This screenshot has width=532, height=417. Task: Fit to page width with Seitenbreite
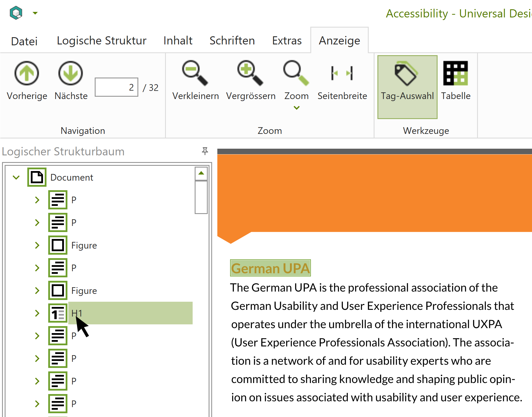pyautogui.click(x=342, y=80)
